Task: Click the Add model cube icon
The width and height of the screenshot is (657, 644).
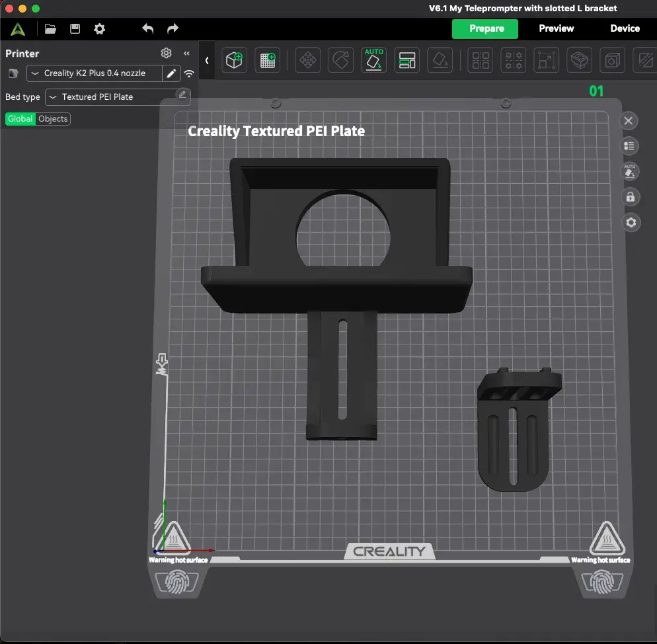Action: pyautogui.click(x=234, y=60)
